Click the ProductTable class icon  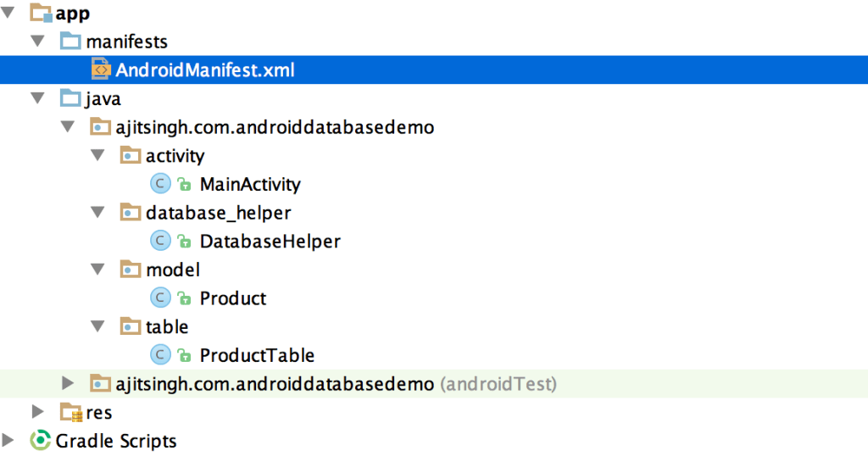click(x=160, y=355)
